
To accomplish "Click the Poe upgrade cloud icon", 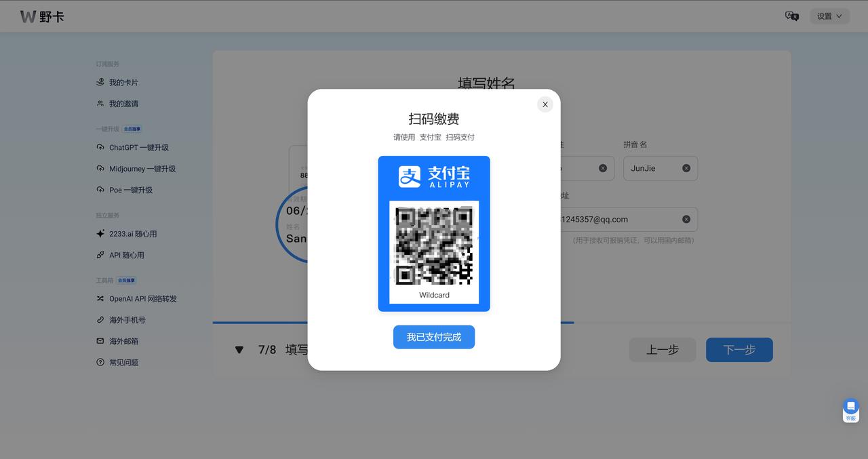I will point(100,190).
